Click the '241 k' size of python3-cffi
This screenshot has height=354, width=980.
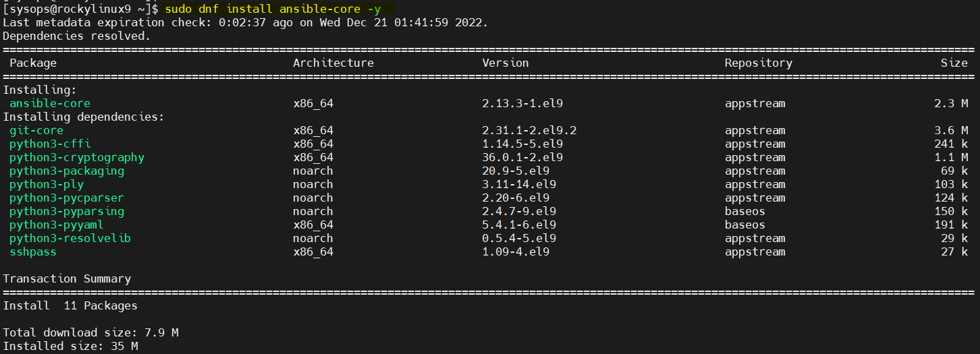tap(951, 144)
